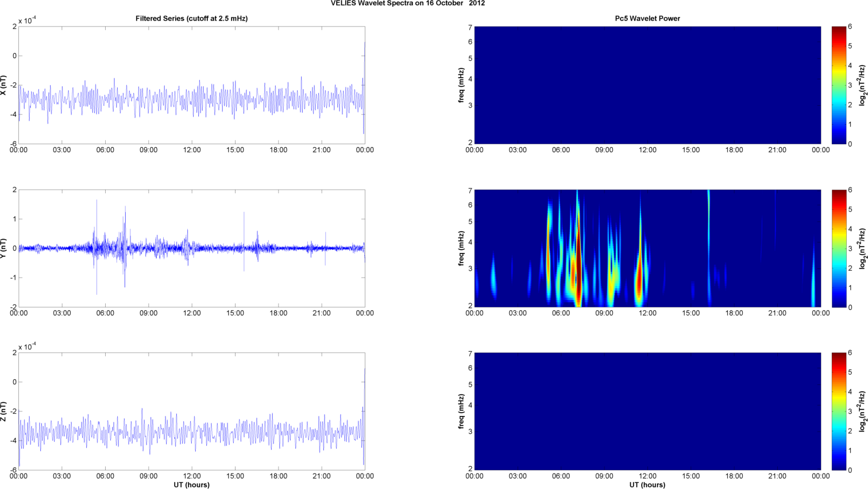Click the "x 10^-4" exponent above Z plot
The height and width of the screenshot is (489, 868).
point(28,346)
